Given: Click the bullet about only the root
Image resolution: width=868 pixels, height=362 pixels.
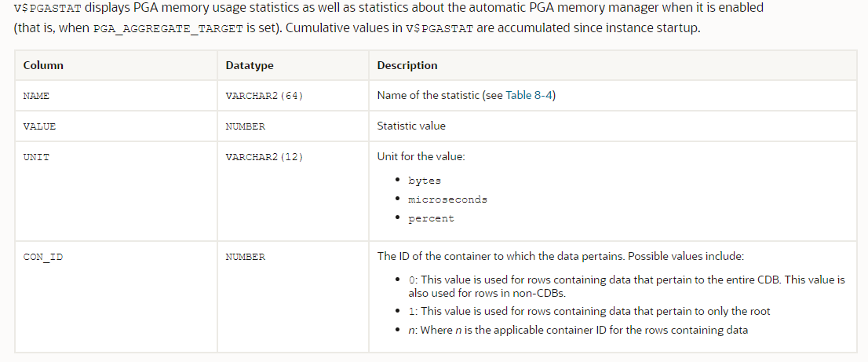Looking at the screenshot, I should pos(589,311).
